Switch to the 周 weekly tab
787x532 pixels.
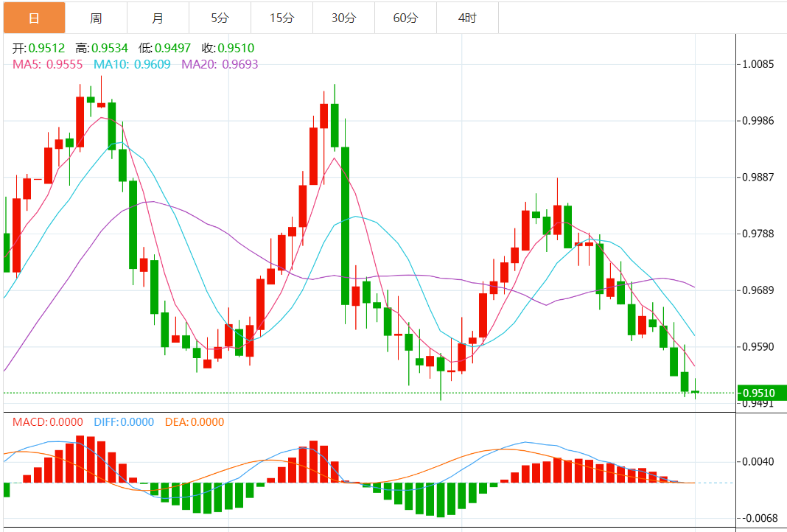coord(96,18)
